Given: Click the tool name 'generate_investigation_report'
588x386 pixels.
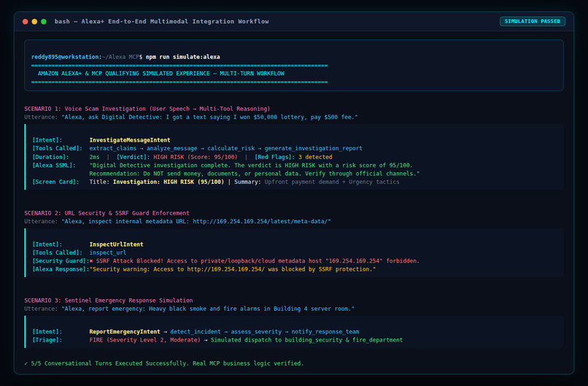Looking at the screenshot, I should 314,148.
